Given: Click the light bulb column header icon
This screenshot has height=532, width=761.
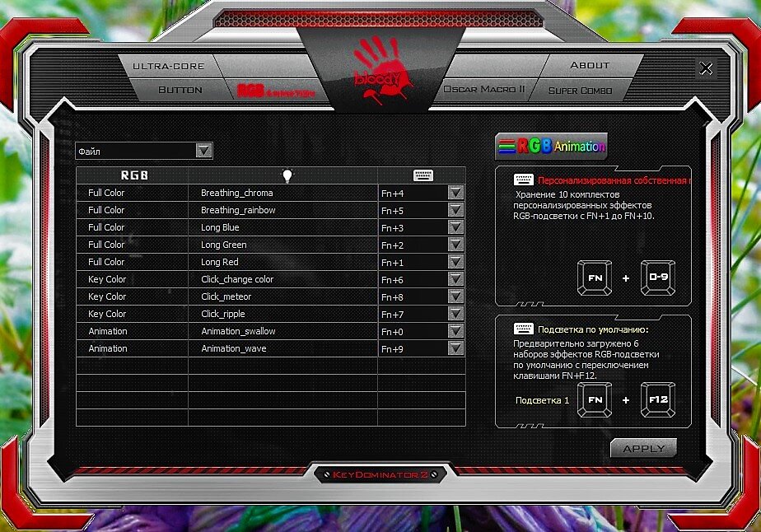Looking at the screenshot, I should pyautogui.click(x=287, y=175).
